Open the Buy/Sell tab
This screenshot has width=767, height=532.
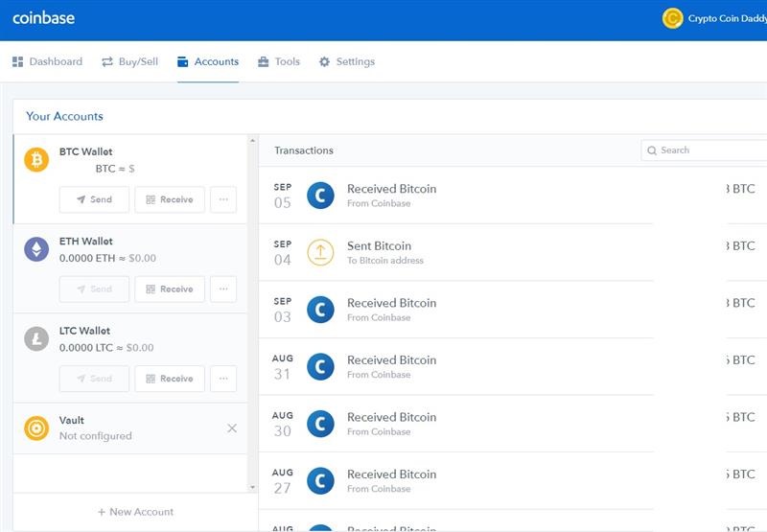(x=129, y=61)
